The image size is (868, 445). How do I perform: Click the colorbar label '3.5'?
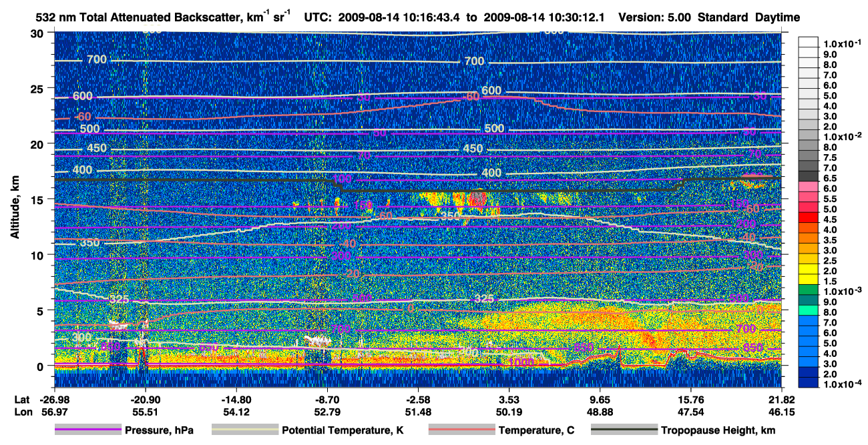click(831, 240)
